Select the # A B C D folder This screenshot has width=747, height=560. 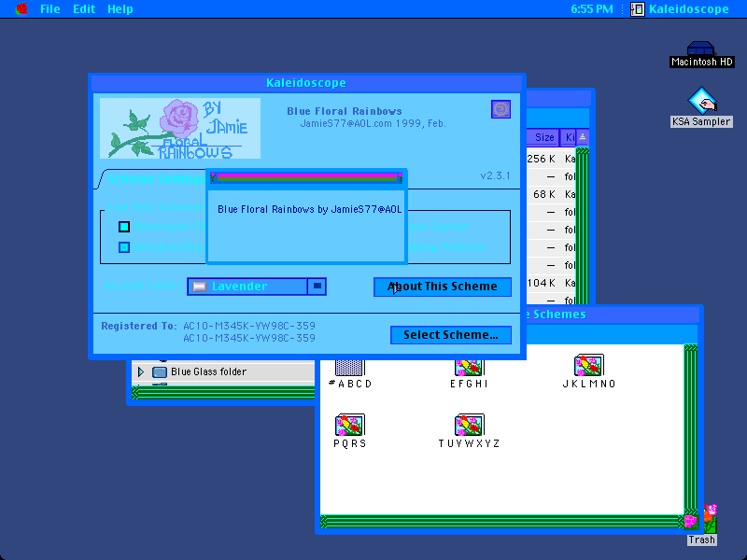[x=350, y=374]
